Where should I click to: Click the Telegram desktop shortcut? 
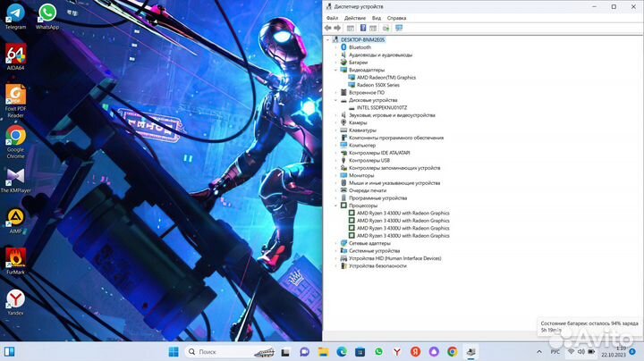click(15, 16)
